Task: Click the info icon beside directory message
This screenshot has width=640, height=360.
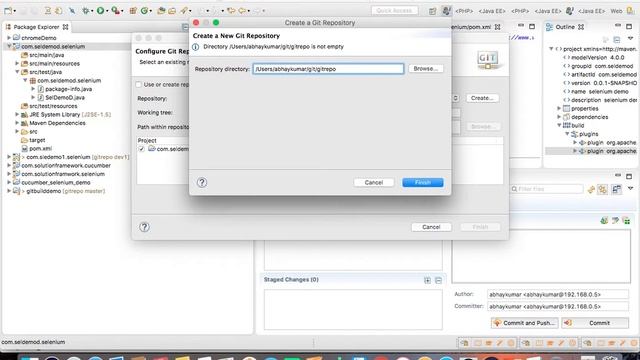Action: coord(196,47)
